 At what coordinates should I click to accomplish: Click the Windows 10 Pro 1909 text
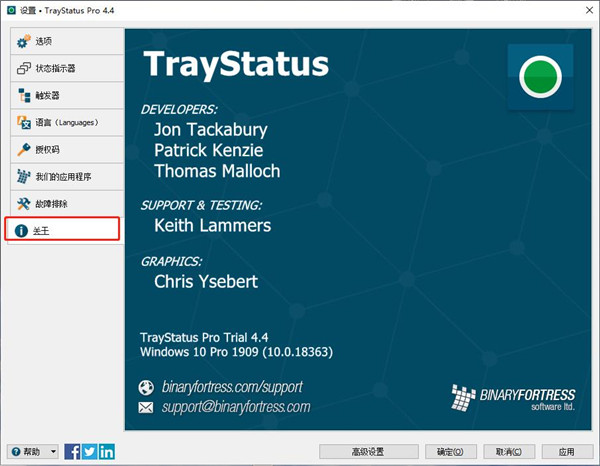(x=236, y=352)
